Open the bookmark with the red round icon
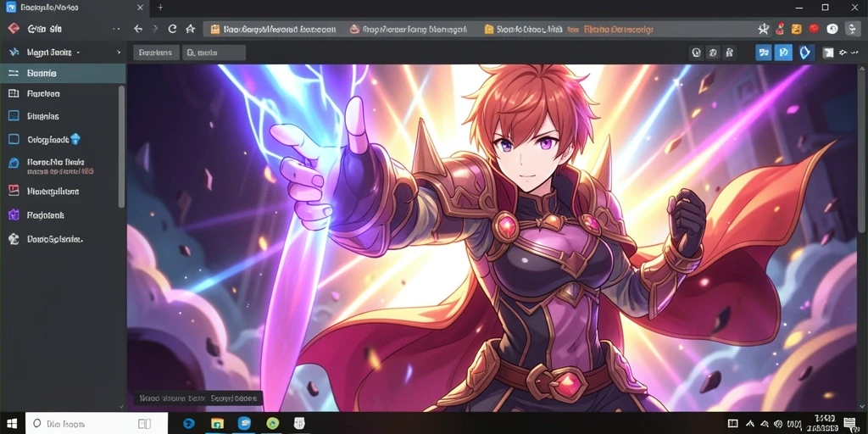The width and height of the screenshot is (868, 434). (409, 30)
